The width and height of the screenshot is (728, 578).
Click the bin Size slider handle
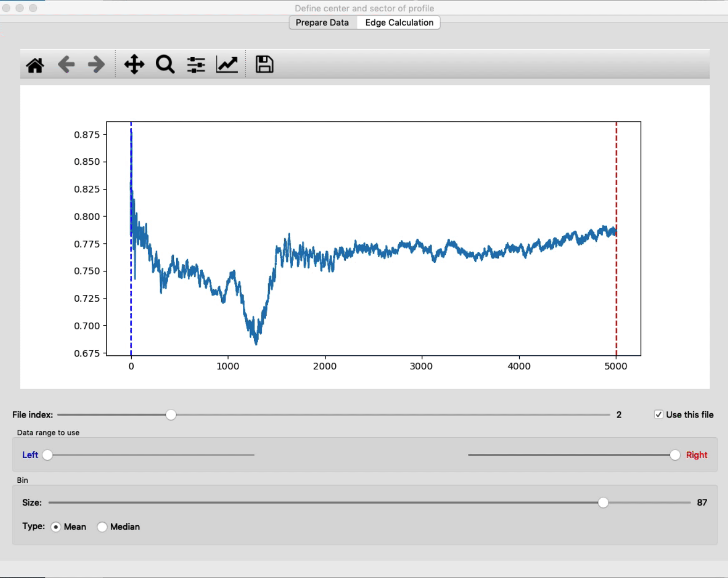(603, 503)
